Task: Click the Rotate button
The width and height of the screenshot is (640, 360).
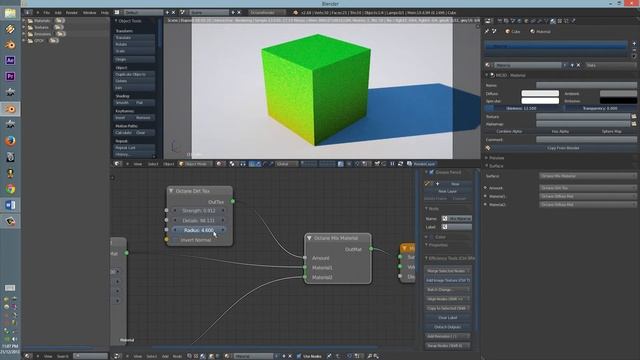Action: pos(134,44)
